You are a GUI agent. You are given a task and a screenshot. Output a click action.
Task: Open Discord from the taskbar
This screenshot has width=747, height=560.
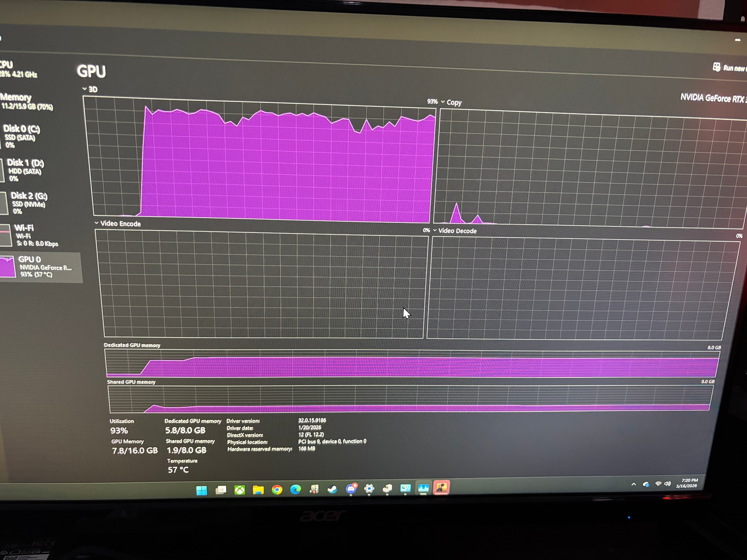(351, 489)
